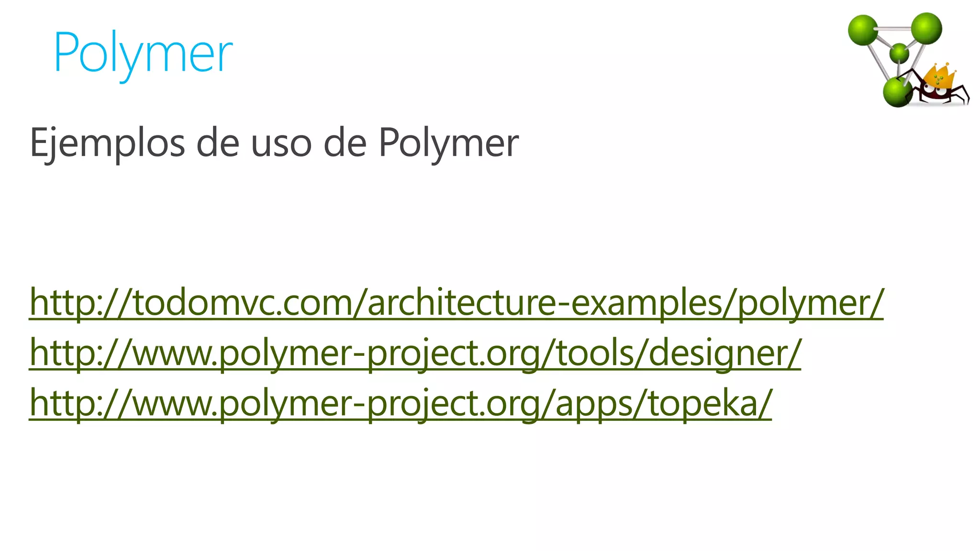Click the golden crown on the spider

point(939,76)
